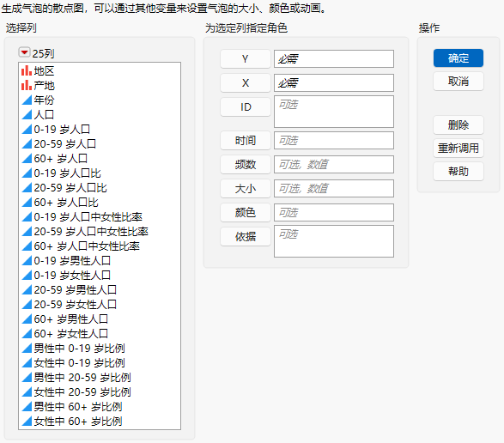Click the X required field box
Viewport: 504px width, 443px height.
click(x=334, y=83)
